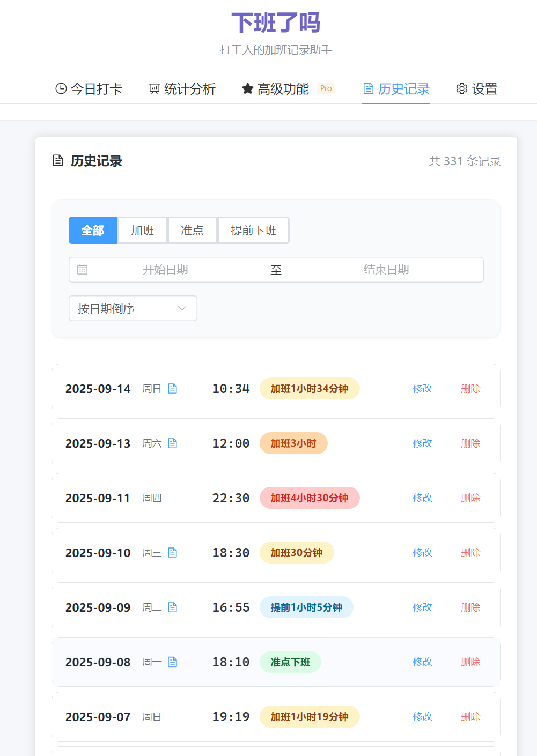Click the calendar icon in date range
The height and width of the screenshot is (756, 537).
[x=82, y=270]
